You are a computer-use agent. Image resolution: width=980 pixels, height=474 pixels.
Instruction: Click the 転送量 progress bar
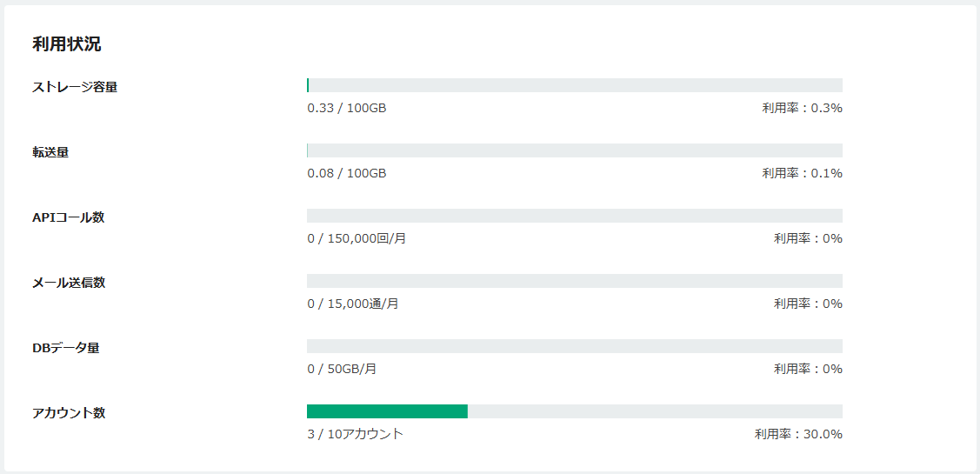click(x=575, y=150)
